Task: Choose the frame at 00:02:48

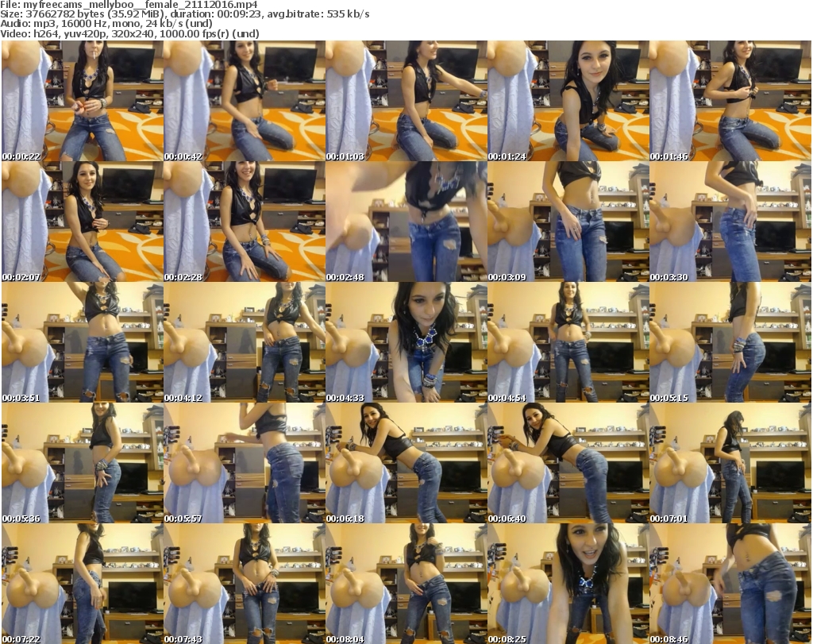Action: [406, 222]
